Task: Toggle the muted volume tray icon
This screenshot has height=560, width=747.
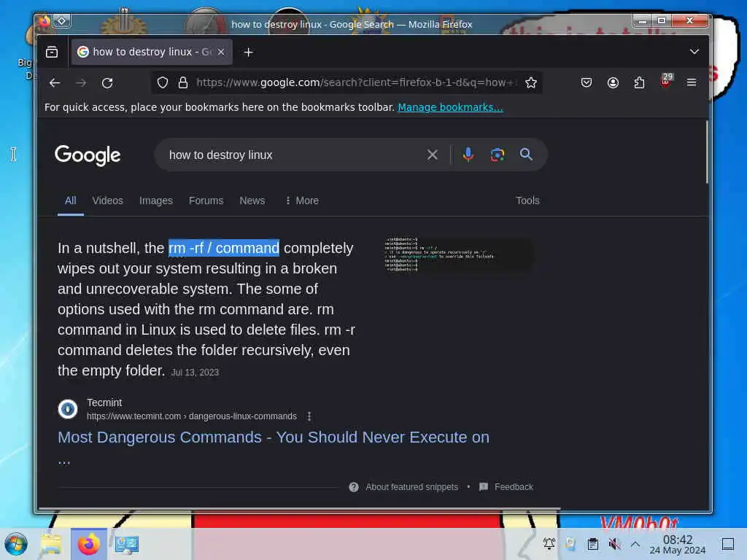Action: coord(614,544)
